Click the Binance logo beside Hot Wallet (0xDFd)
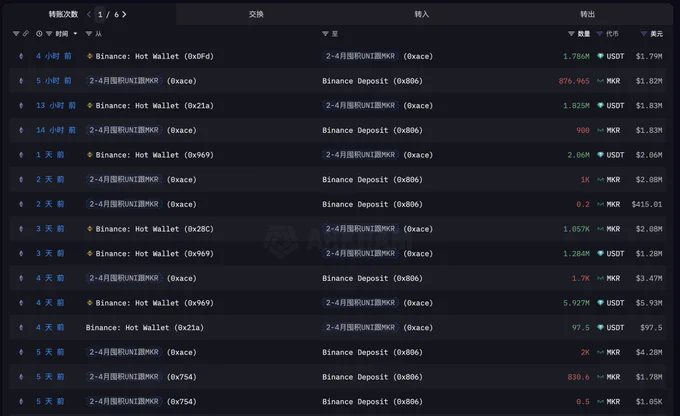The height and width of the screenshot is (416, 680). [90, 56]
